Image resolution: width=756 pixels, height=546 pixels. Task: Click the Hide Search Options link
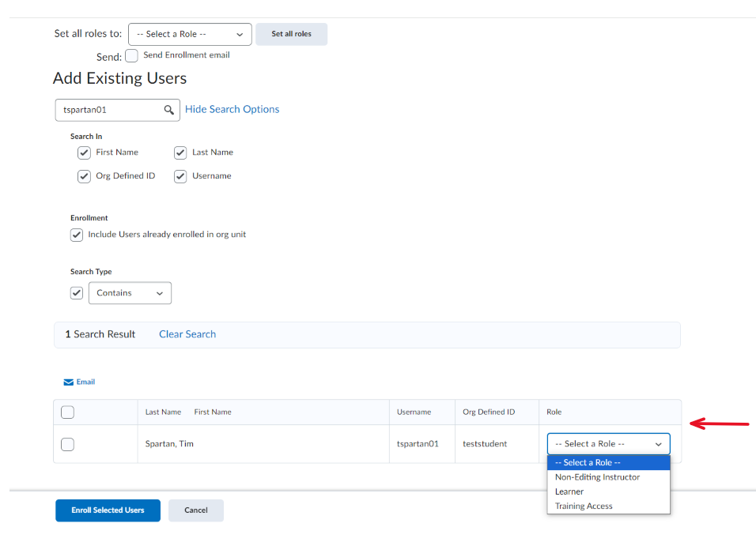(x=232, y=109)
